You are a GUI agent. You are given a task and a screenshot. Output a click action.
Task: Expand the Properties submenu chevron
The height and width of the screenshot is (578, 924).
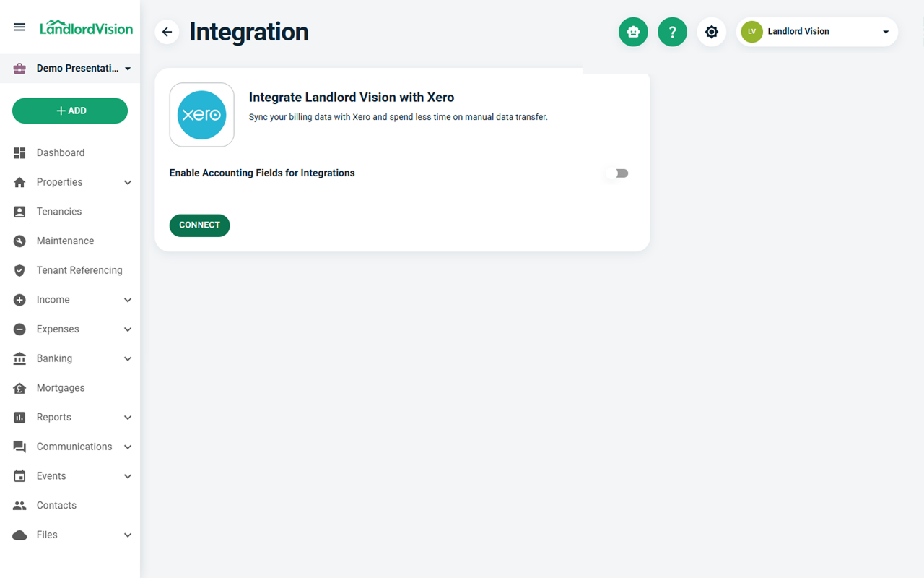(128, 183)
